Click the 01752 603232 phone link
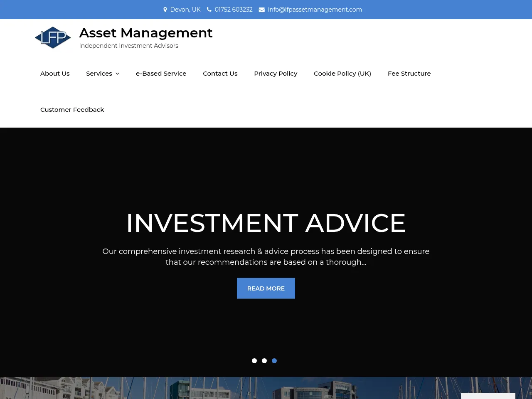The image size is (532, 399). coord(234,10)
